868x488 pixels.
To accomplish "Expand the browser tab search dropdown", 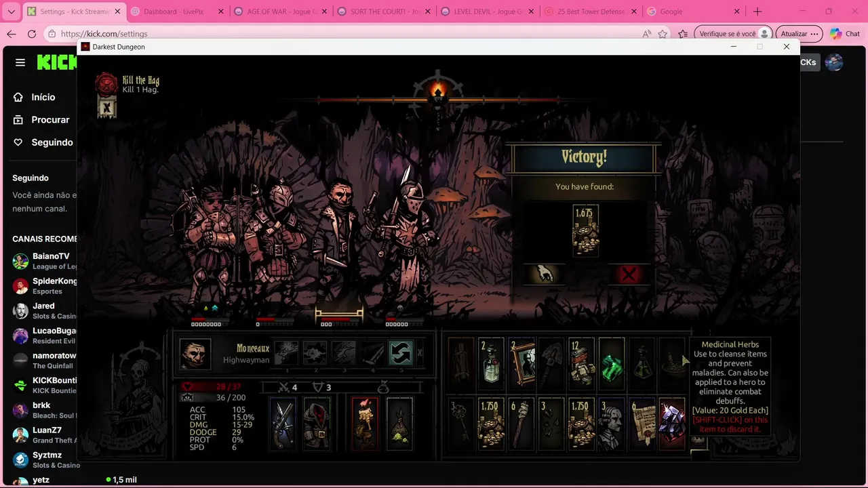I will click(x=11, y=12).
